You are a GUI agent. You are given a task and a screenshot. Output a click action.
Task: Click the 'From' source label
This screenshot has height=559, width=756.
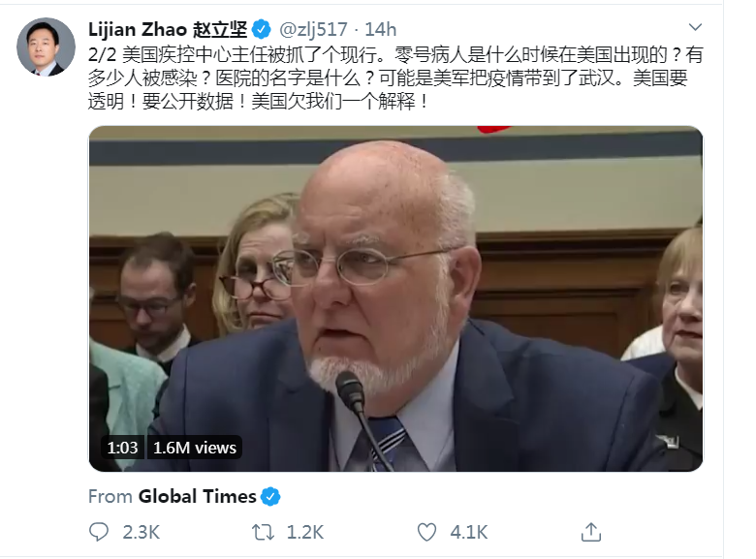click(110, 496)
